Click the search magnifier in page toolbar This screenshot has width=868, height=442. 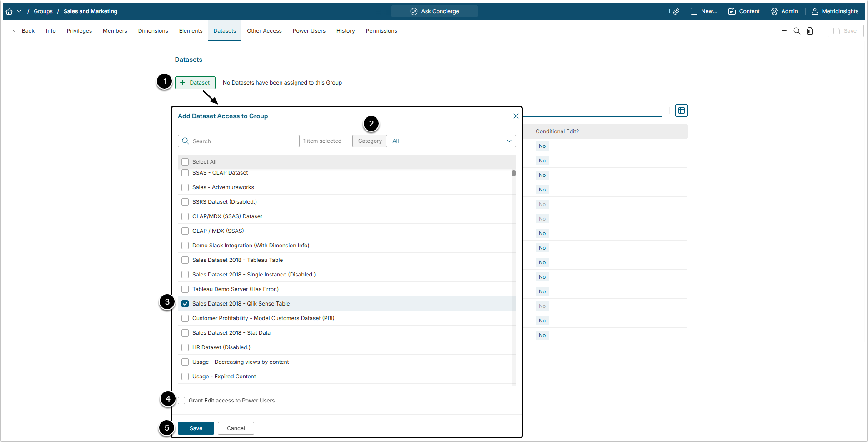click(x=797, y=31)
